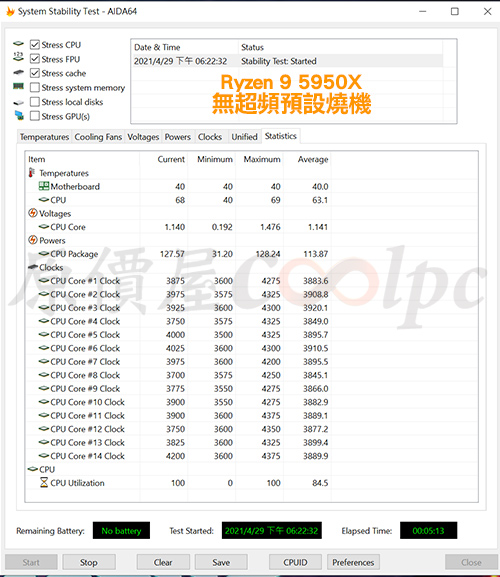Screen dimensions: 500x577
Task: Click the Motherboard green board icon
Action: coord(44,186)
